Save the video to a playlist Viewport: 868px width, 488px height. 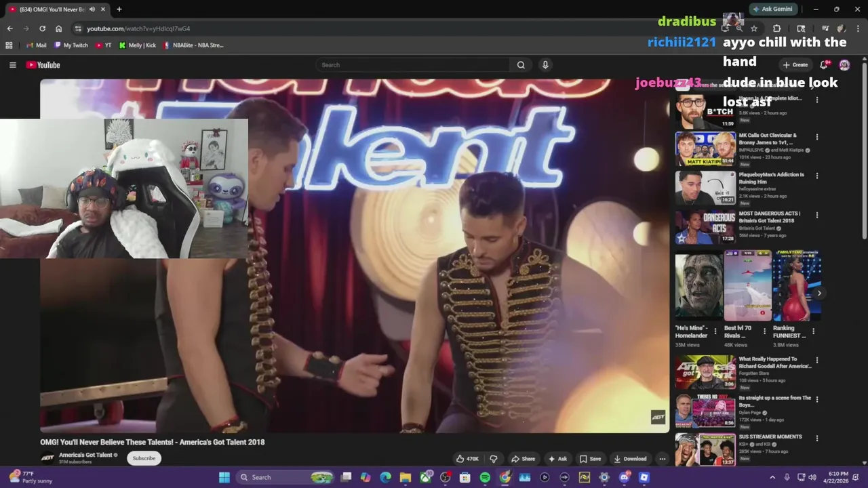tap(590, 459)
